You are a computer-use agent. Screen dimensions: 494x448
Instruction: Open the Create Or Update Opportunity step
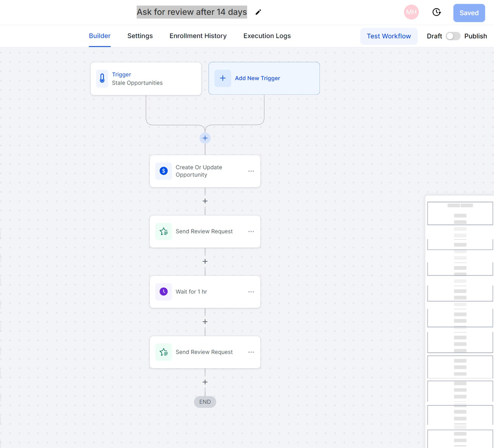pyautogui.click(x=205, y=171)
